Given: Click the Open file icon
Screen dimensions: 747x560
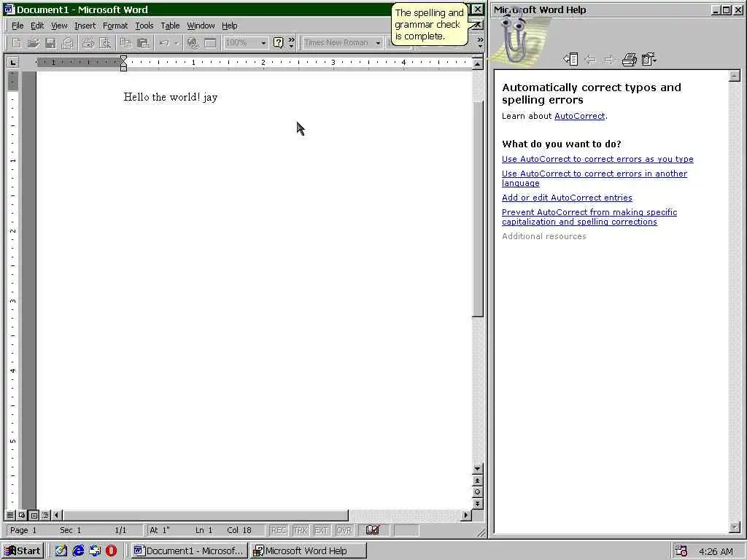Looking at the screenshot, I should point(33,43).
